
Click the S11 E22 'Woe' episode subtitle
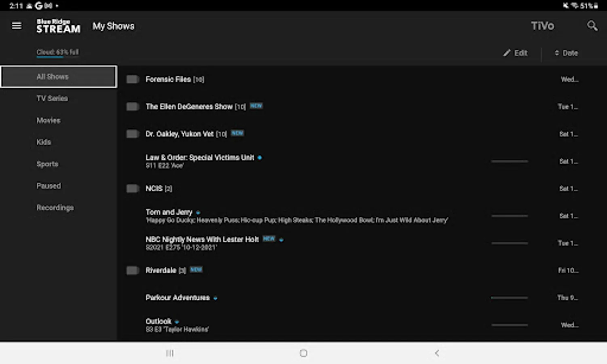click(165, 166)
